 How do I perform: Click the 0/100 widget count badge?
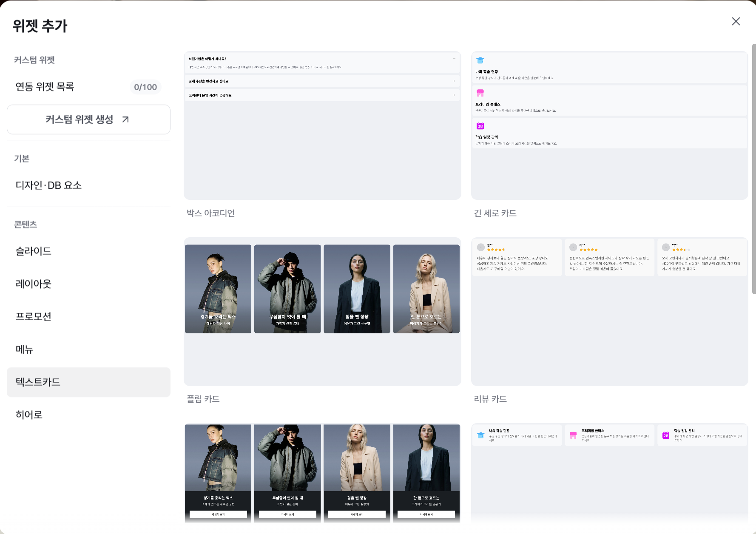tap(145, 87)
